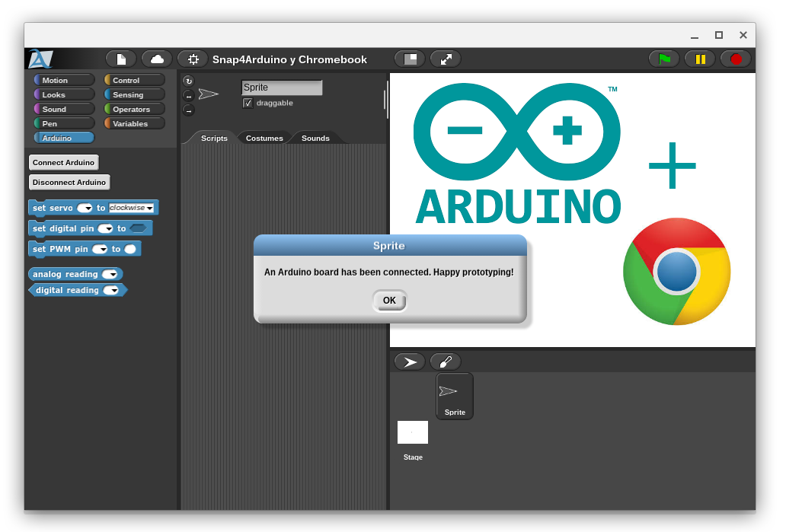Select the Variables palette category

tap(134, 124)
